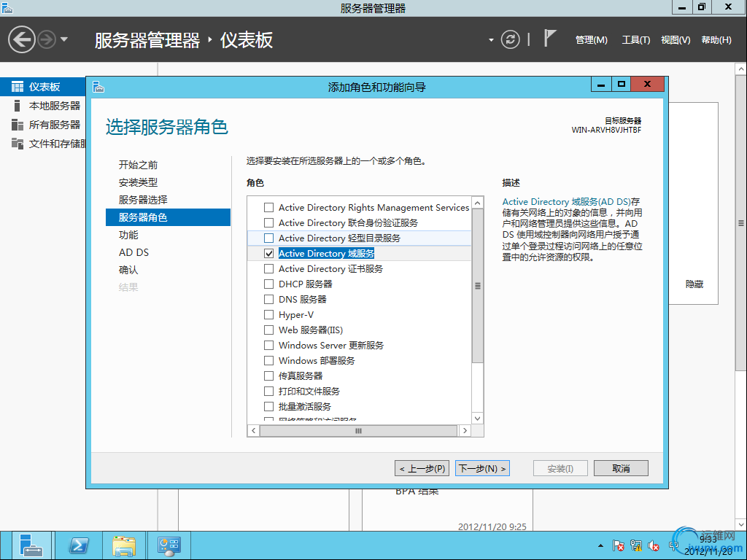Click role list scroll down arrow

(x=477, y=418)
